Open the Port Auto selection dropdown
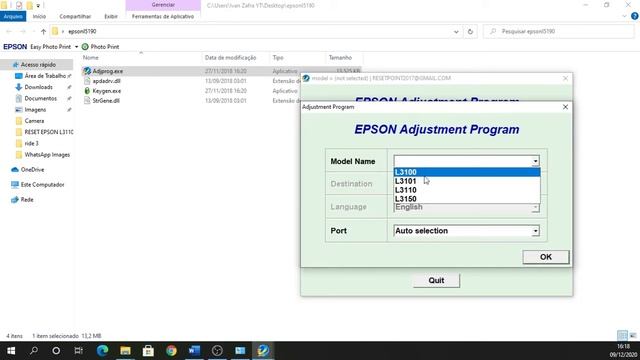The width and height of the screenshot is (640, 360). click(535, 231)
